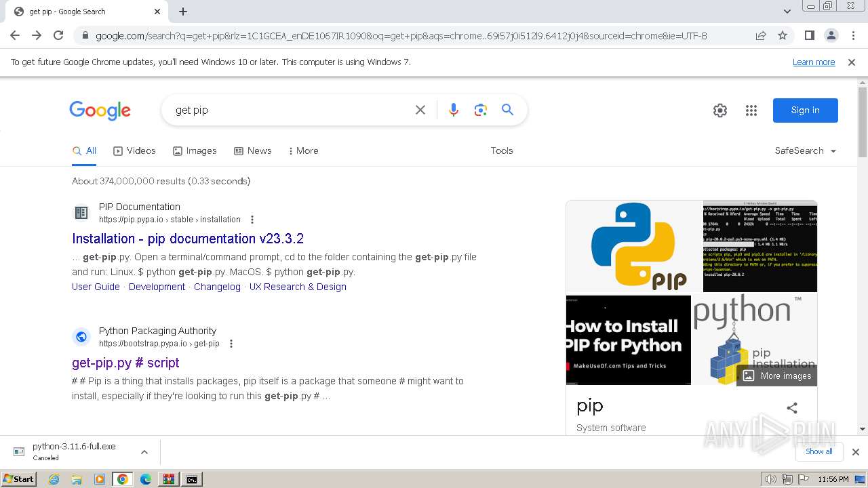Image resolution: width=868 pixels, height=488 pixels.
Task: Click the More images button
Action: pyautogui.click(x=777, y=375)
